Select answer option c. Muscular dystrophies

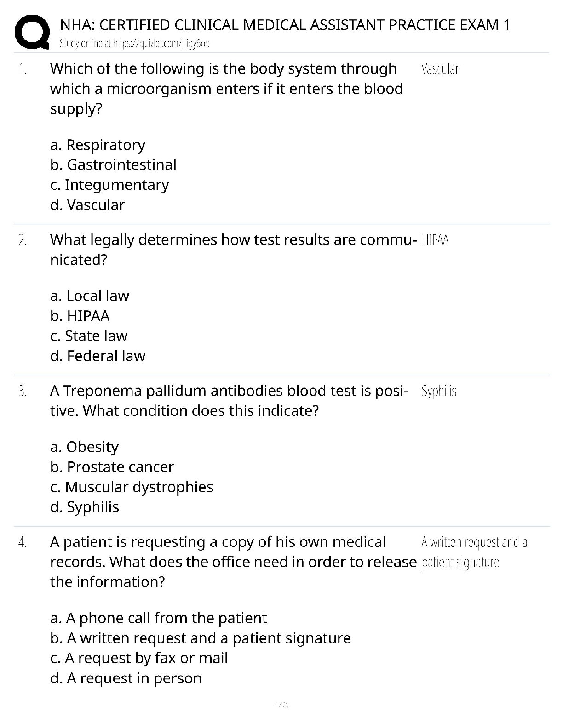point(132,487)
